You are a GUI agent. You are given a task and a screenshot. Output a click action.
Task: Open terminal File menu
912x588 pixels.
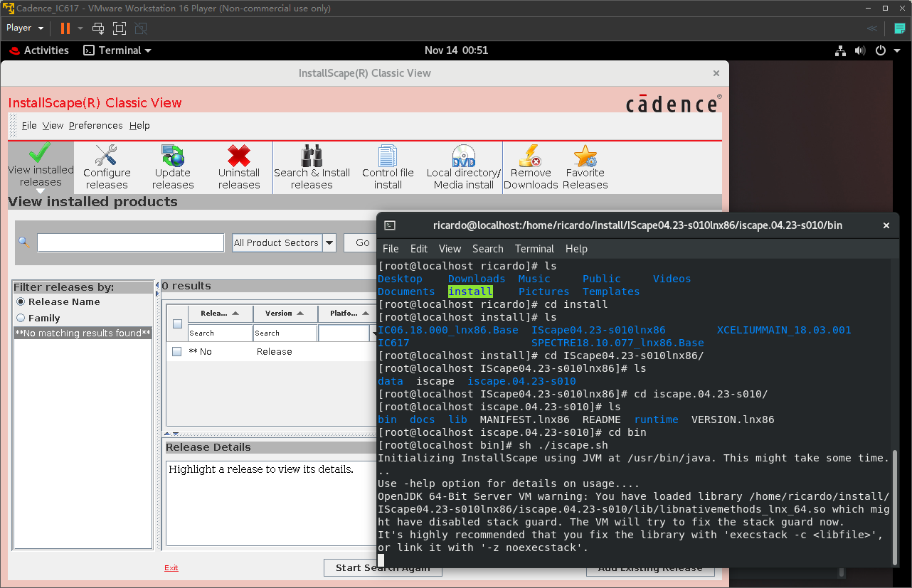click(391, 249)
